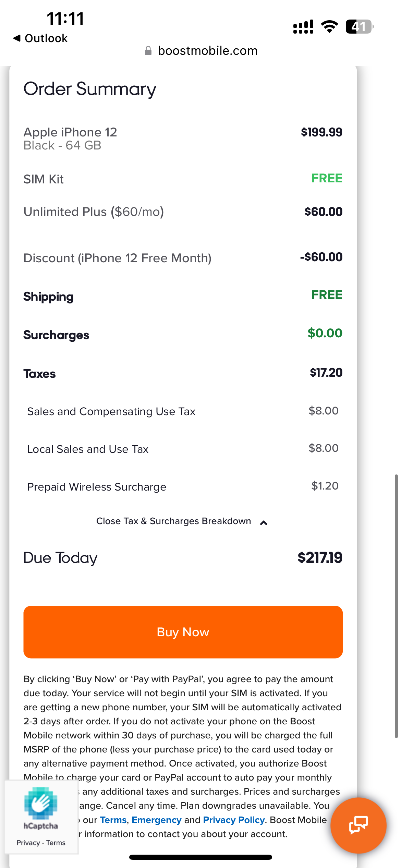Open the orange live chat bubble

pos(358,825)
